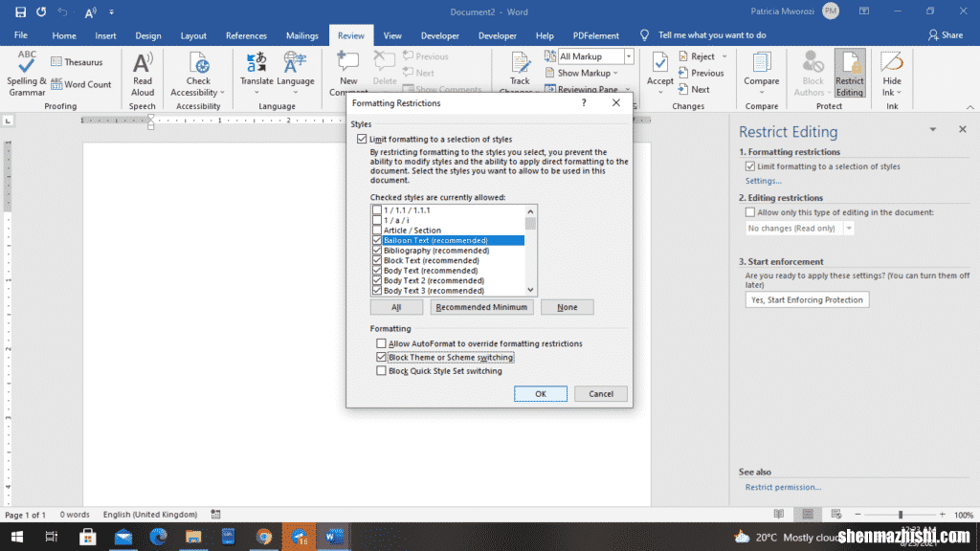980x551 pixels.
Task: Toggle Limit formatting checkbox in Restrict Editing pane
Action: (750, 166)
